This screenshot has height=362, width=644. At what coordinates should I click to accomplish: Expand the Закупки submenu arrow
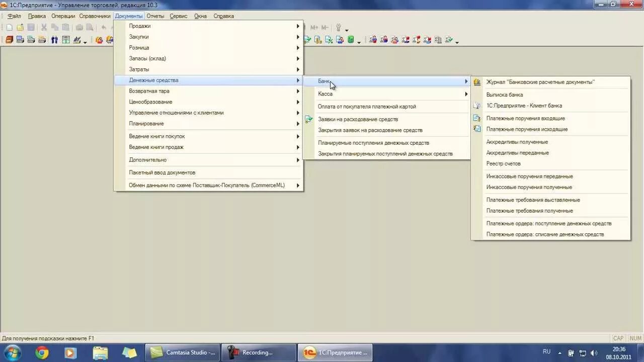(x=298, y=37)
